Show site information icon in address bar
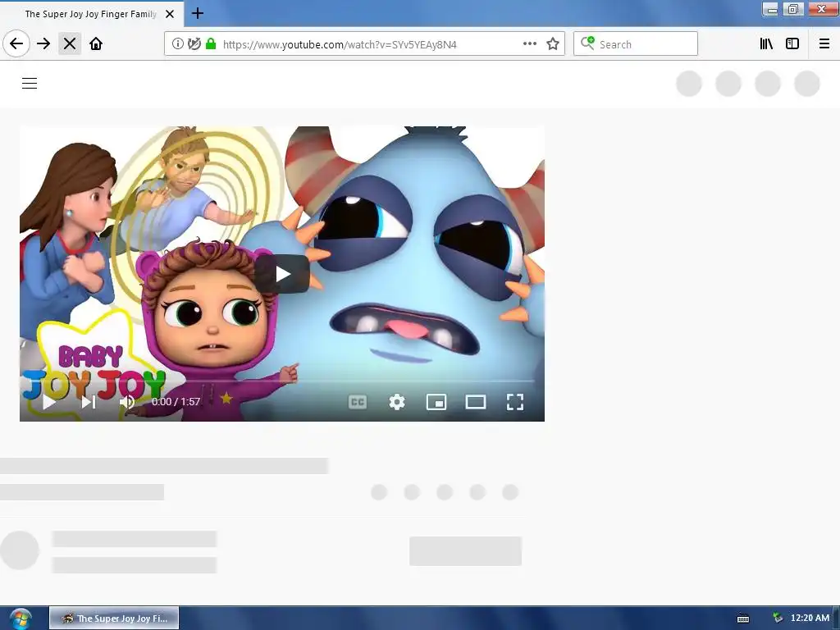This screenshot has width=840, height=630. [177, 44]
